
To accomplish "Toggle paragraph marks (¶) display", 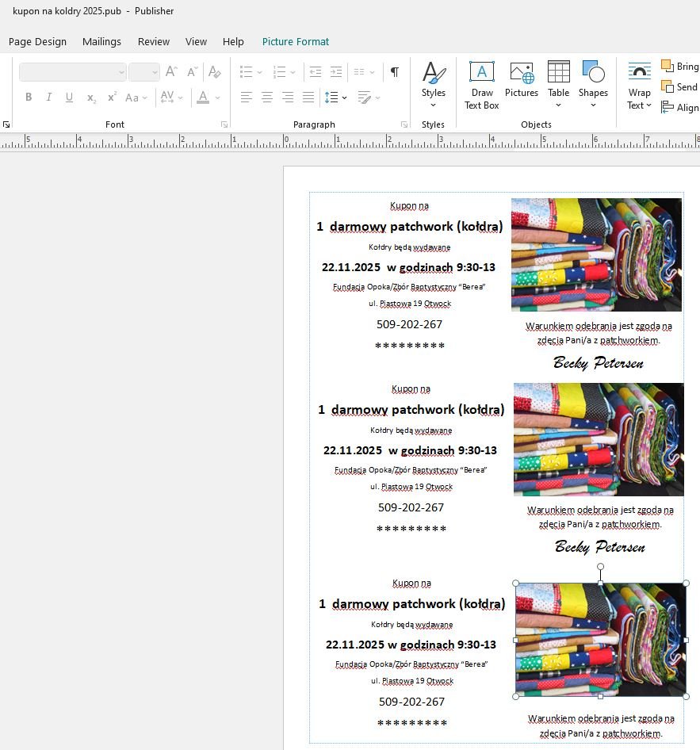I will point(395,72).
